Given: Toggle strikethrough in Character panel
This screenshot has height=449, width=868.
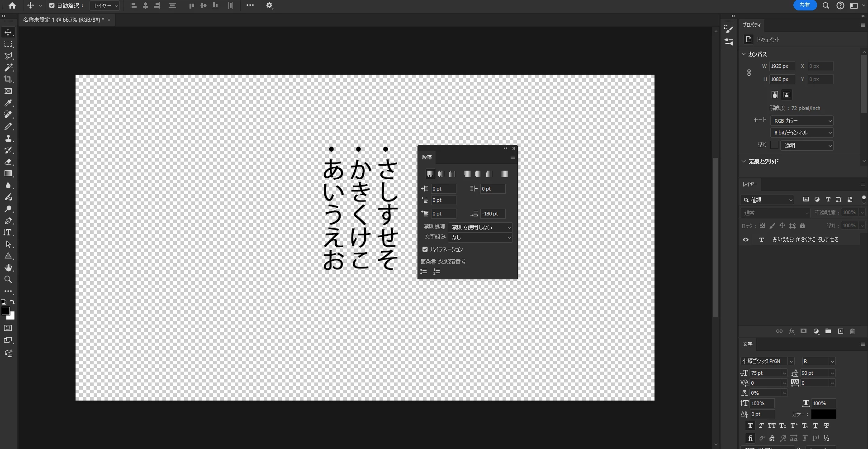Looking at the screenshot, I should click(826, 426).
